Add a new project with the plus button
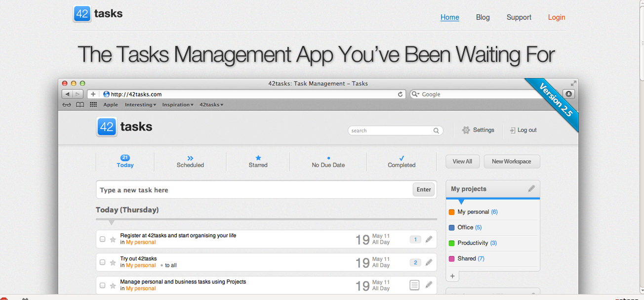 452,276
